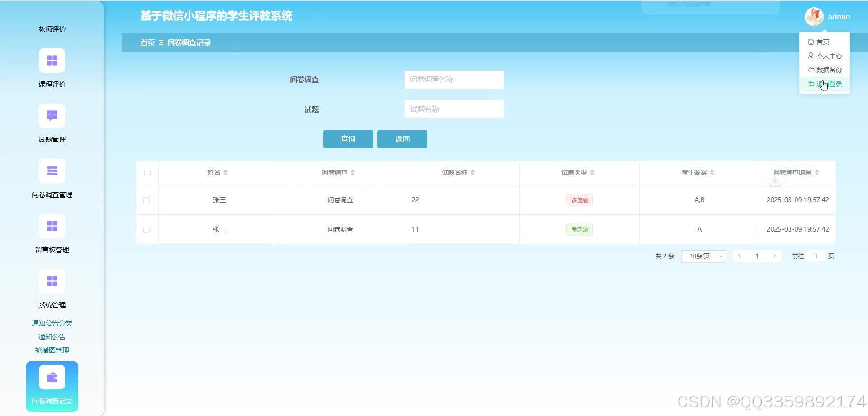Toggle the select-all checkbox in table header

click(x=146, y=173)
